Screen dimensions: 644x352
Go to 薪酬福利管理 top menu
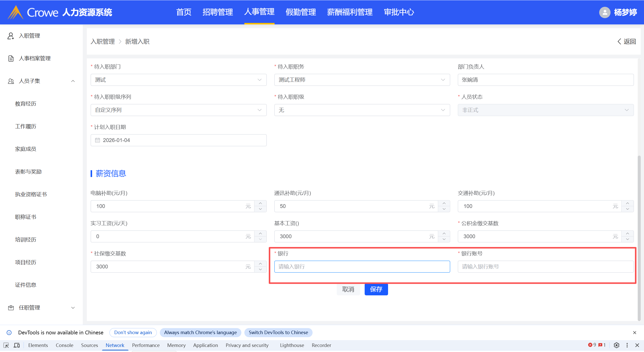pyautogui.click(x=350, y=12)
